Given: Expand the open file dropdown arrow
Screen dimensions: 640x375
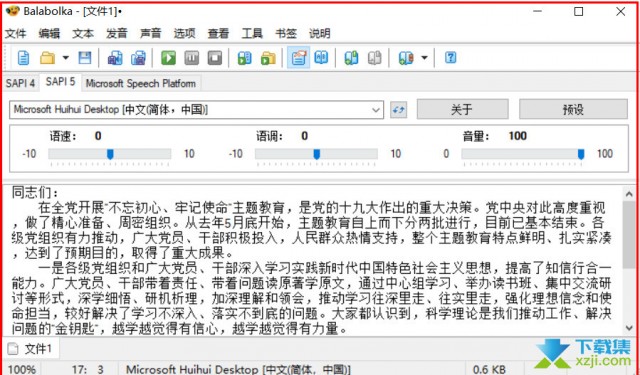Looking at the screenshot, I should pos(66,58).
